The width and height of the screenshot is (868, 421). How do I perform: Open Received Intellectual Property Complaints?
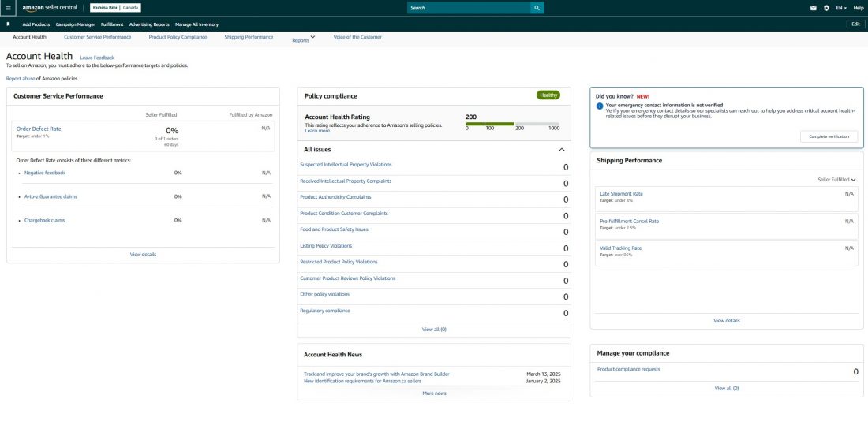point(346,181)
